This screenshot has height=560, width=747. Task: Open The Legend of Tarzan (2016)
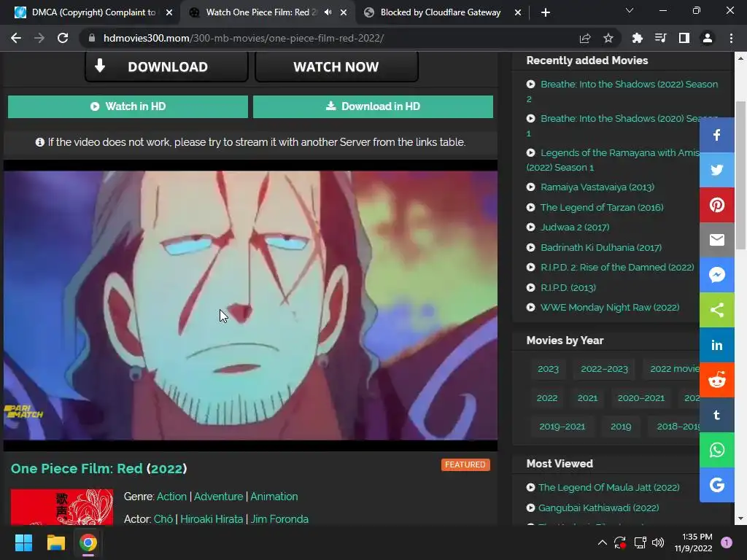tap(602, 207)
